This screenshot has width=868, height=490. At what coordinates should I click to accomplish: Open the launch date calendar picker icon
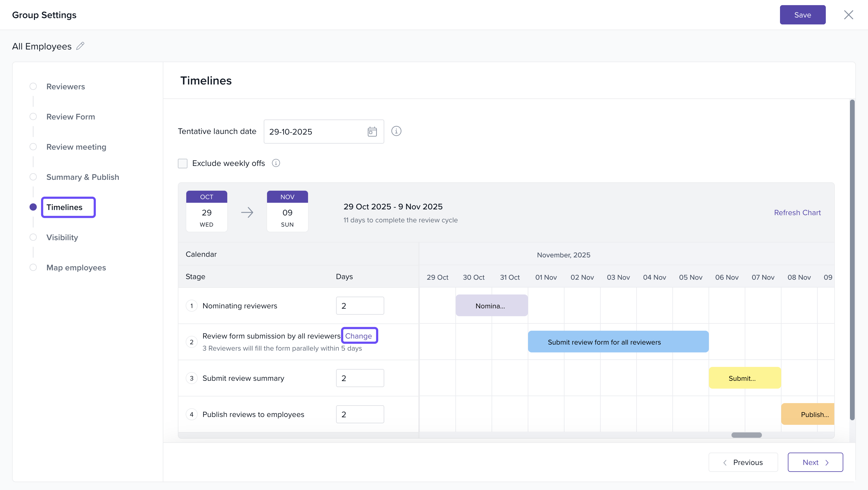(372, 132)
